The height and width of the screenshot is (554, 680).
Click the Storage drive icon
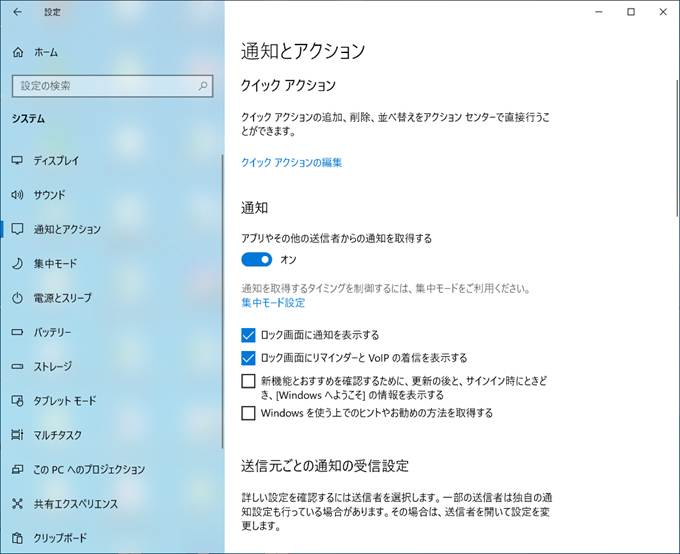pyautogui.click(x=17, y=367)
